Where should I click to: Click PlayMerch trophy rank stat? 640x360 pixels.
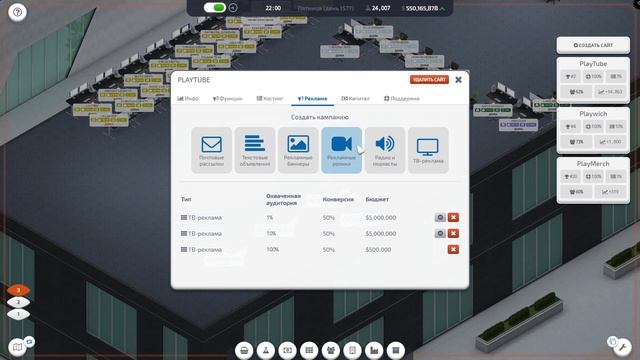pos(570,176)
